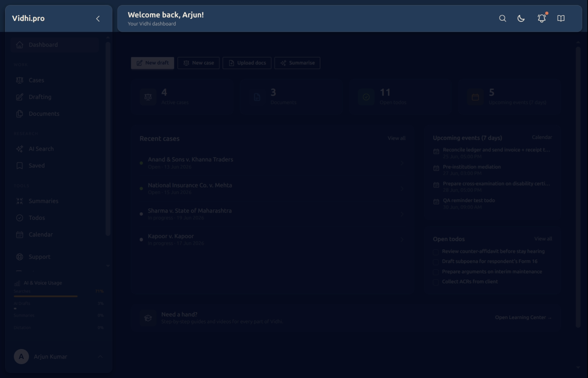Open notifications via the bell icon
This screenshot has height=378, width=588.
click(x=542, y=18)
